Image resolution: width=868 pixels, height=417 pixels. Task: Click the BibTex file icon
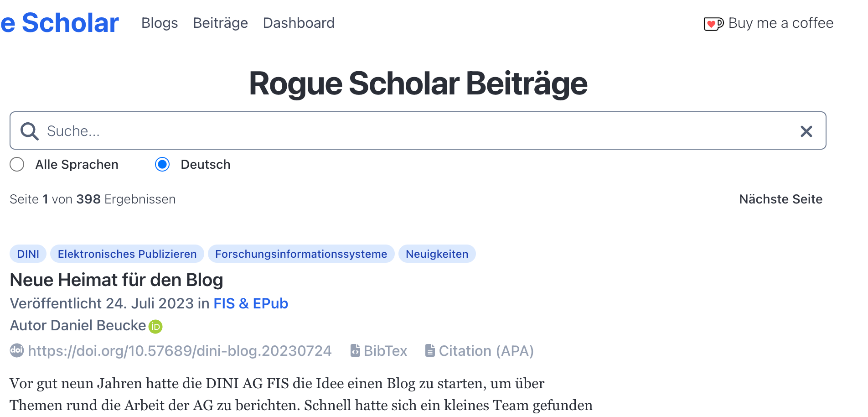355,350
